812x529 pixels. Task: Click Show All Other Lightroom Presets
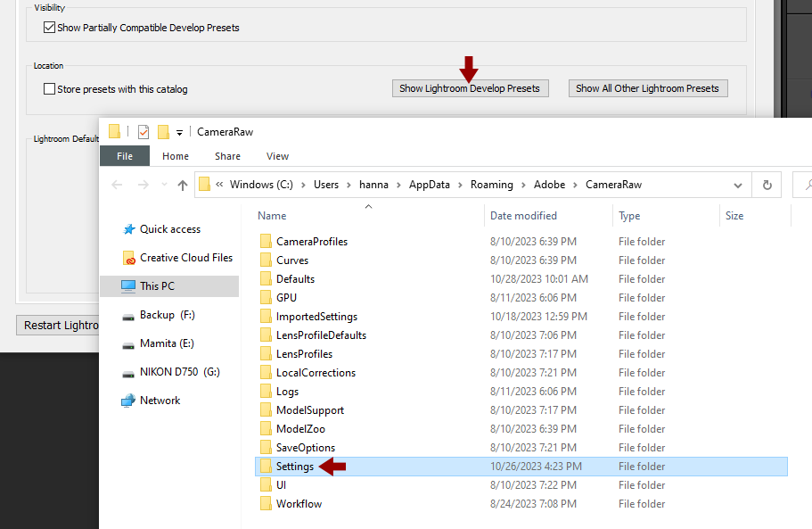point(648,88)
